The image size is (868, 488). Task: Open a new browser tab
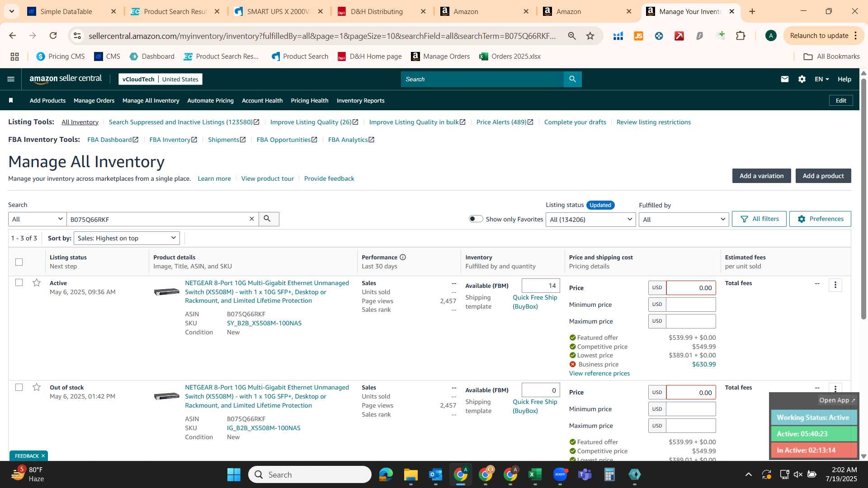(x=752, y=11)
